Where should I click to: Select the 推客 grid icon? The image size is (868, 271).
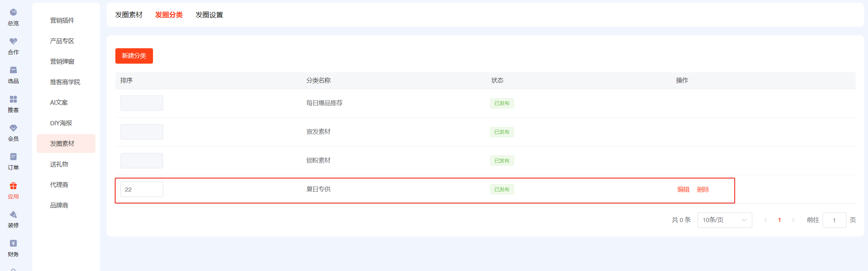tap(13, 99)
